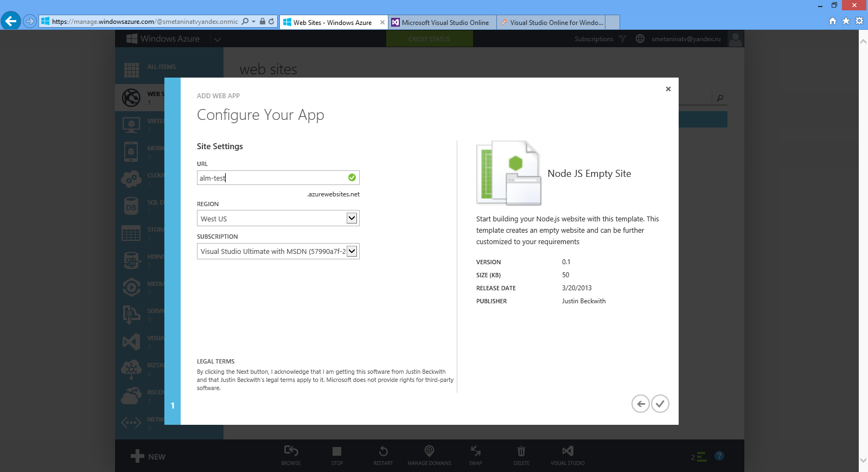This screenshot has height=472, width=868.
Task: Click the URL field containing alm-test
Action: pos(278,178)
